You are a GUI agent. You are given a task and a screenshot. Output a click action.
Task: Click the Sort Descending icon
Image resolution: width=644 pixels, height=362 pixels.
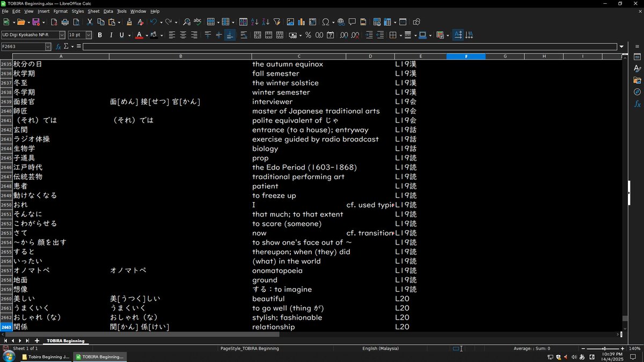266,22
